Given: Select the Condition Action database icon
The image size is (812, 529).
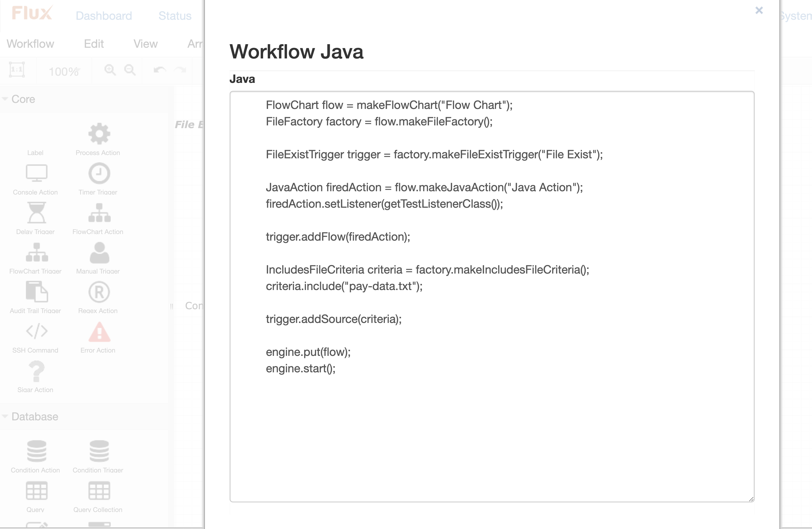Looking at the screenshot, I should (x=36, y=451).
